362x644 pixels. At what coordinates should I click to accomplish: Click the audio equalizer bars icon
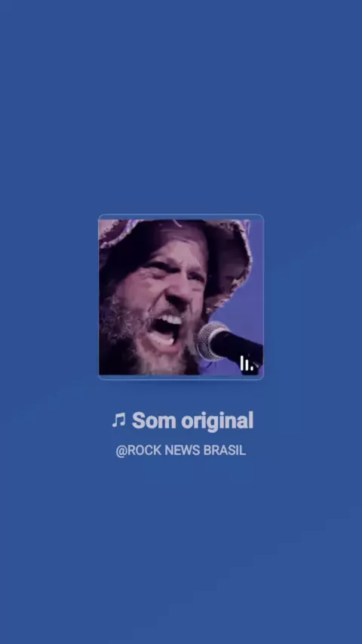coord(247,363)
